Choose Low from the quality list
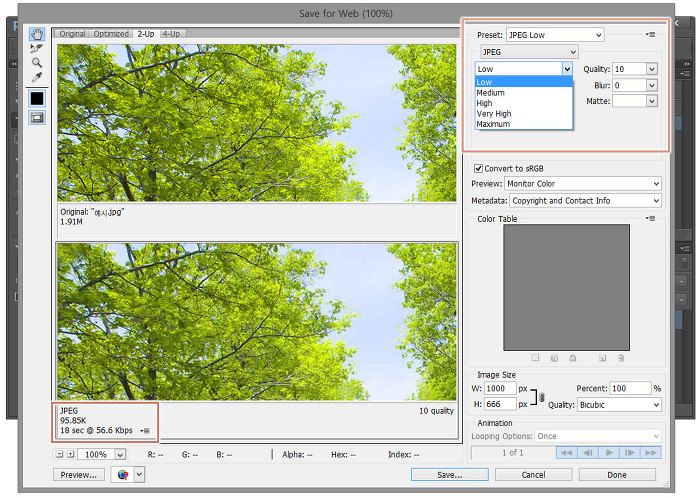Screen dimensions: 700x498 [524, 82]
